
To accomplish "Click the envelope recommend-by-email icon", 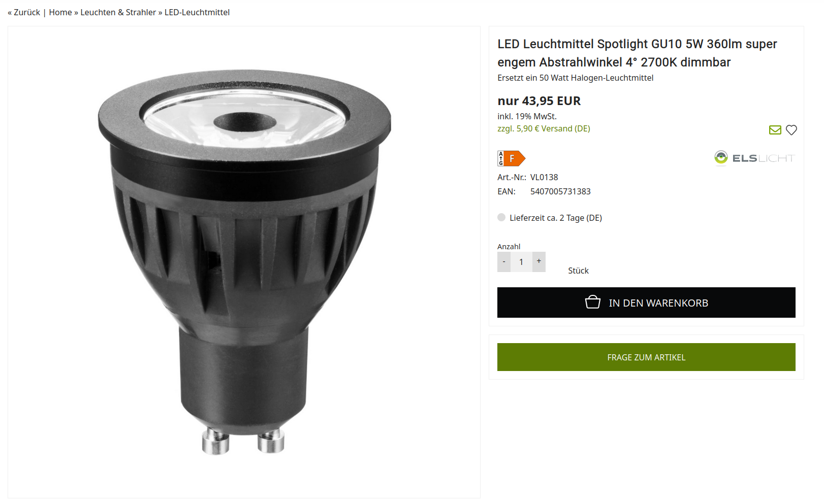I will [775, 130].
